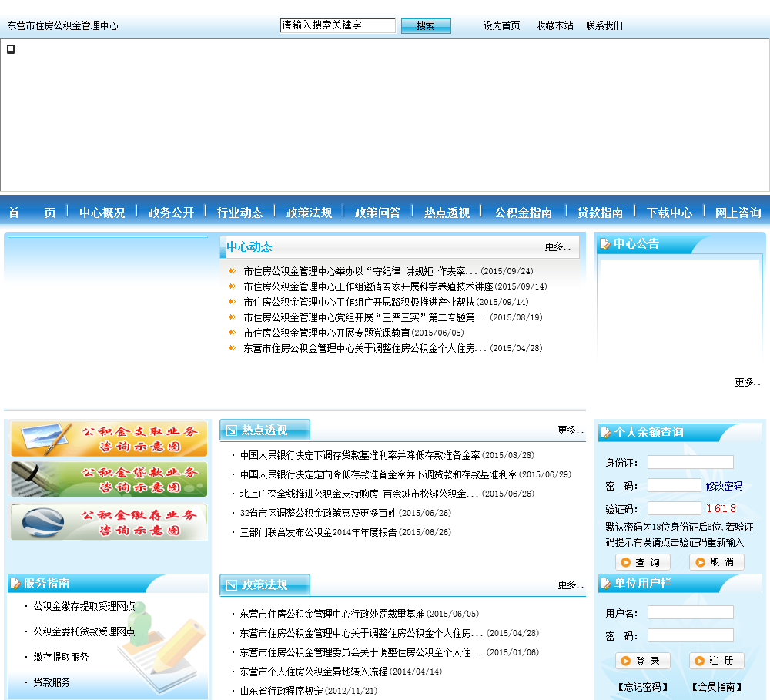Go to 首页 in navigation bar

tap(32, 213)
